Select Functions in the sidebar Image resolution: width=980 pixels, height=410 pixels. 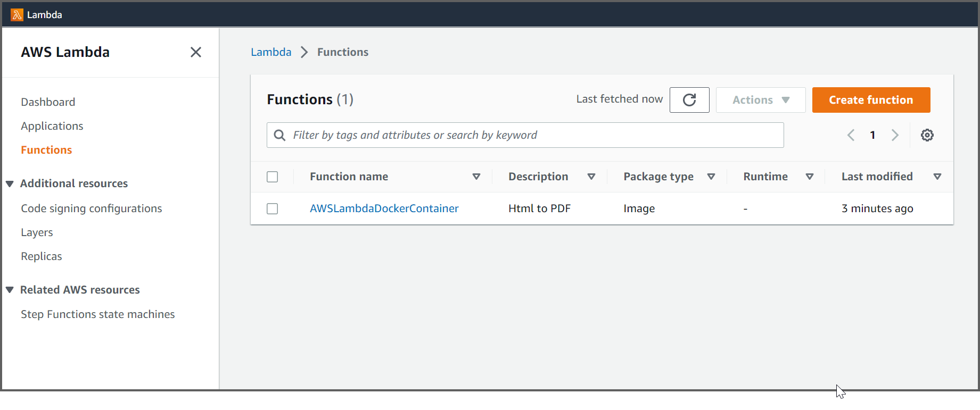pos(46,150)
